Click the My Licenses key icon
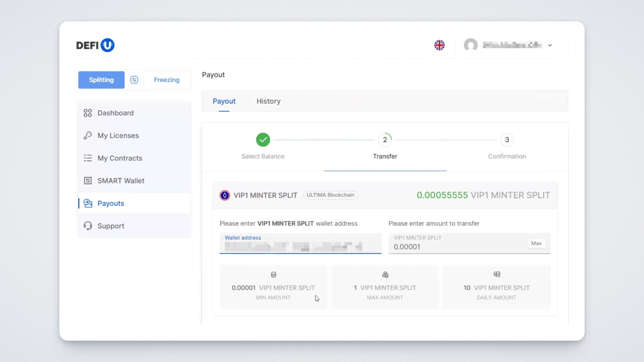This screenshot has height=362, width=644. 88,135
